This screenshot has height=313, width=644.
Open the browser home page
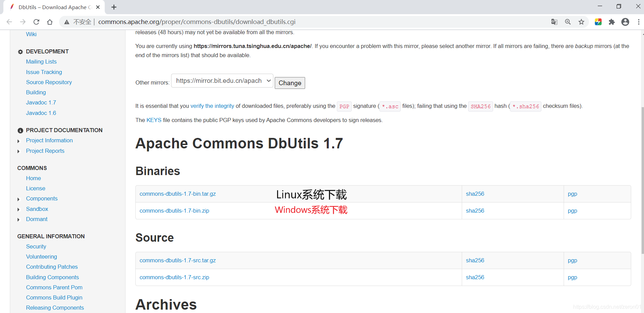50,22
